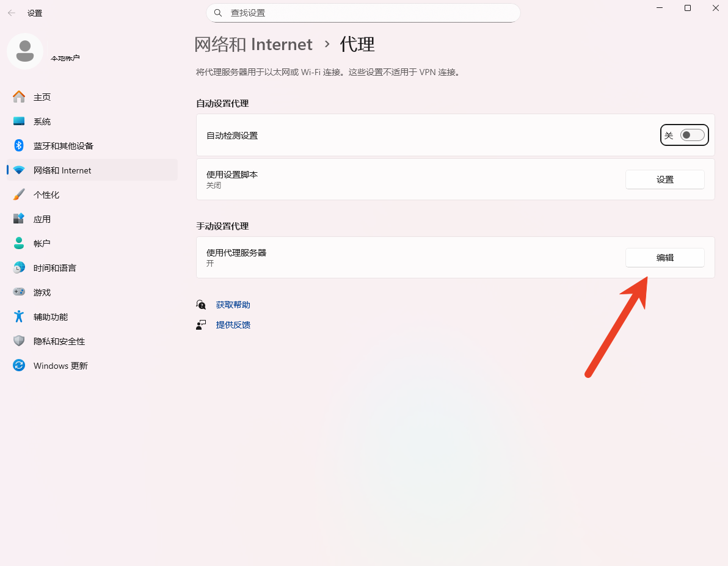Image resolution: width=728 pixels, height=566 pixels.
Task: Click the 查找设置 search box
Action: click(x=363, y=13)
